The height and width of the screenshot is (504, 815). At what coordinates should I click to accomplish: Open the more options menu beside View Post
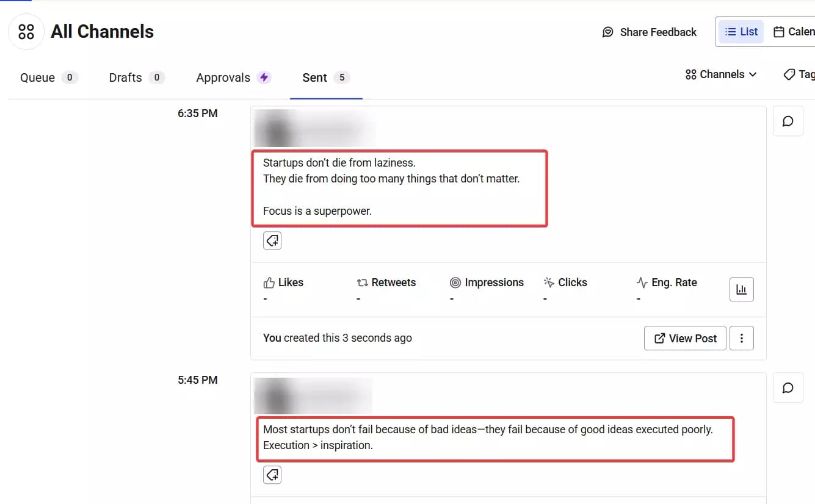coord(742,338)
